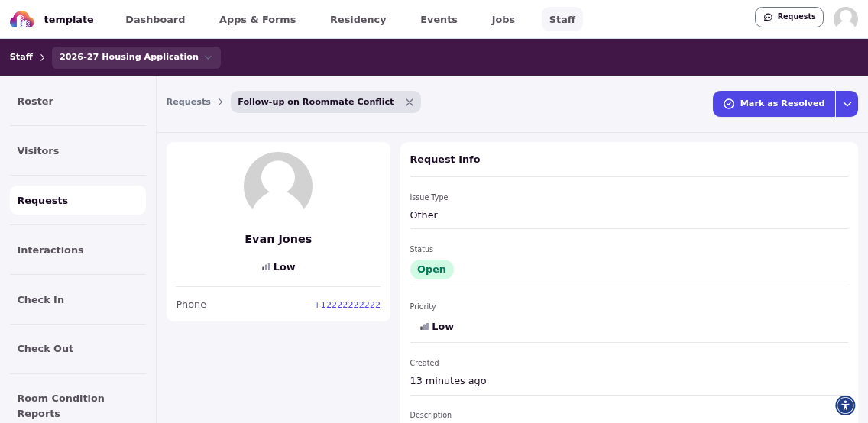Open the Residency menu
868x423 pixels.
pyautogui.click(x=358, y=19)
